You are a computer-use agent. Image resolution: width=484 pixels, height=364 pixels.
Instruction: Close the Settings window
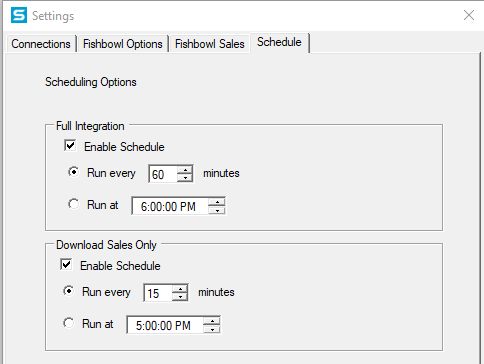[x=469, y=15]
